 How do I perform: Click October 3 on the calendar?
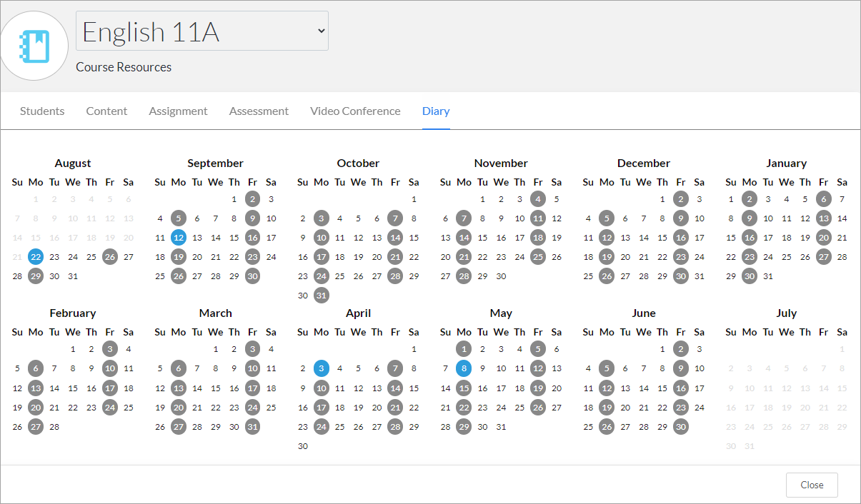(x=322, y=218)
